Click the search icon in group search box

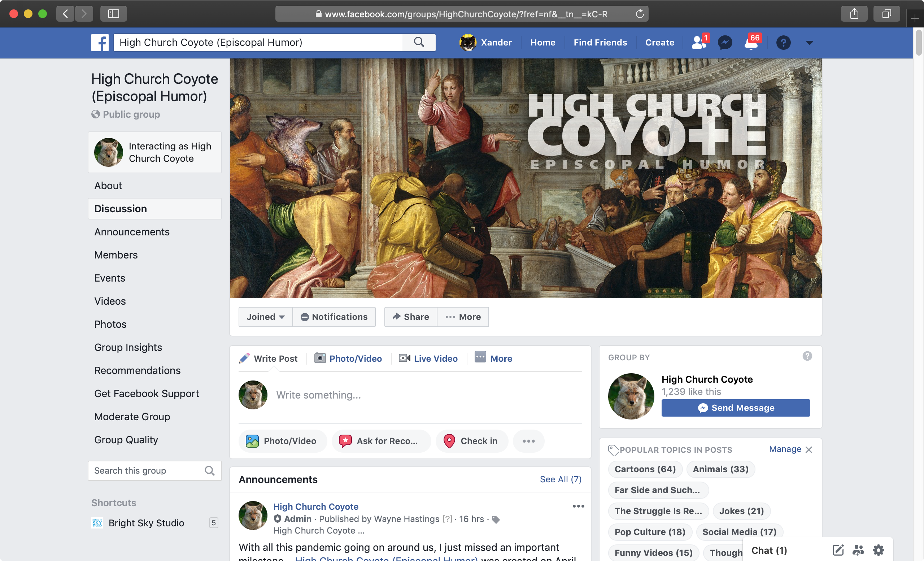click(x=210, y=471)
